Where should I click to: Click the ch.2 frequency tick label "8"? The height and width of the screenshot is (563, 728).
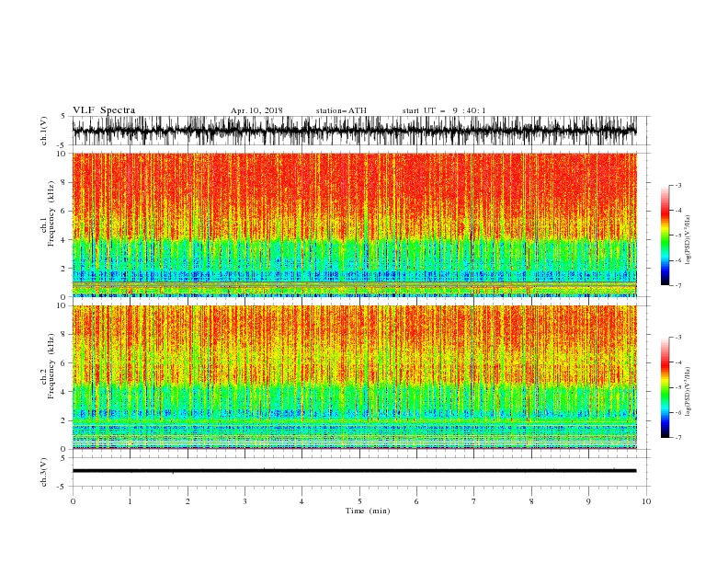pos(63,335)
